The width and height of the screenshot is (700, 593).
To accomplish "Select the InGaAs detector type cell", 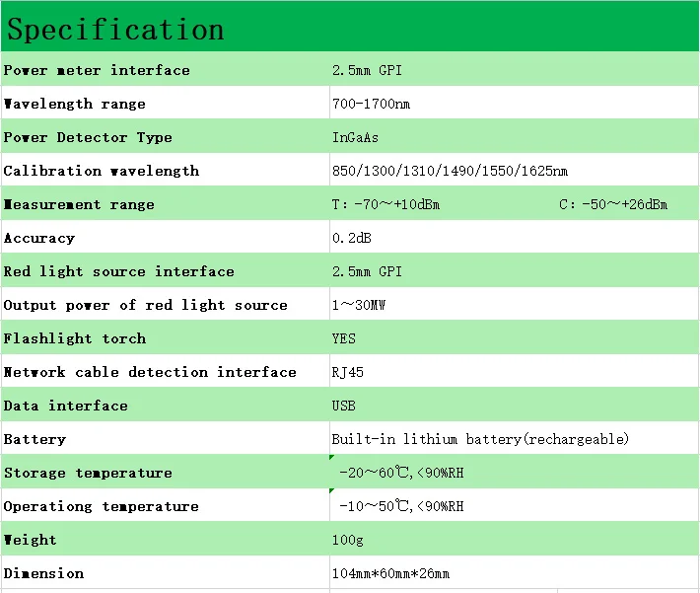I will point(515,136).
